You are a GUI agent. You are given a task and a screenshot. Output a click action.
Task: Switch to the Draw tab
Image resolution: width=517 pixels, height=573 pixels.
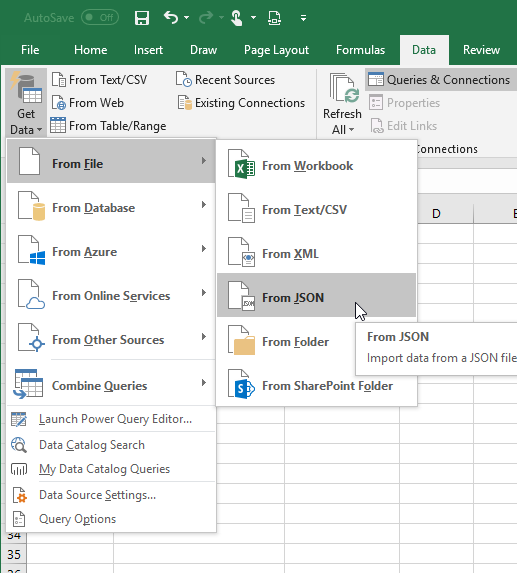(204, 50)
